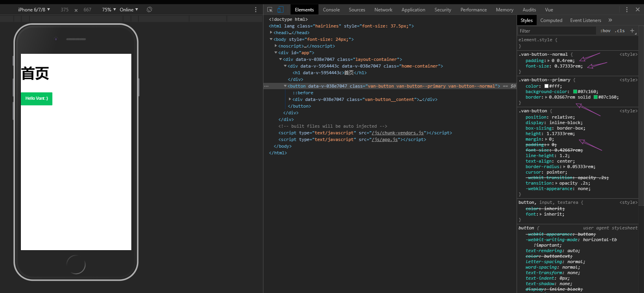Switch to the Application tab
This screenshot has width=644, height=293.
click(x=413, y=10)
